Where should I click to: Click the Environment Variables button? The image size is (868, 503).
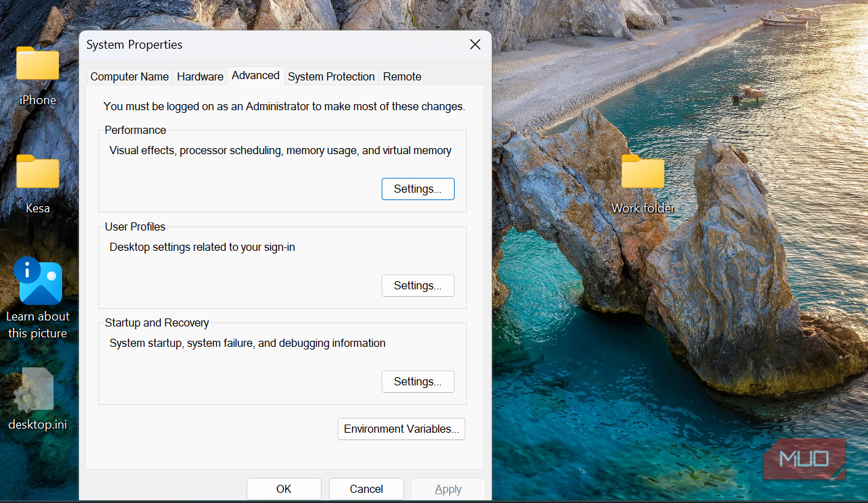402,429
